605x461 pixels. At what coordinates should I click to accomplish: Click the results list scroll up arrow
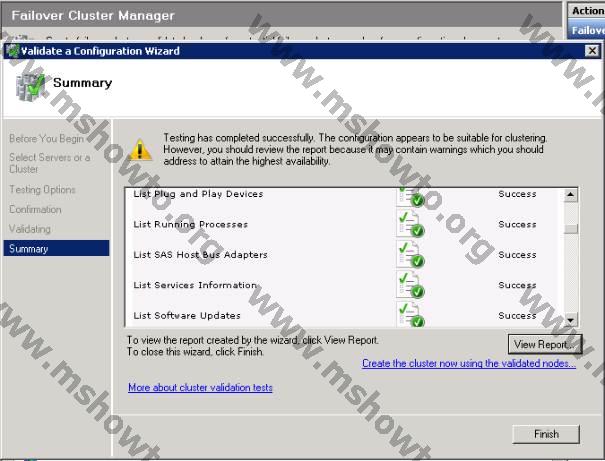[x=571, y=195]
